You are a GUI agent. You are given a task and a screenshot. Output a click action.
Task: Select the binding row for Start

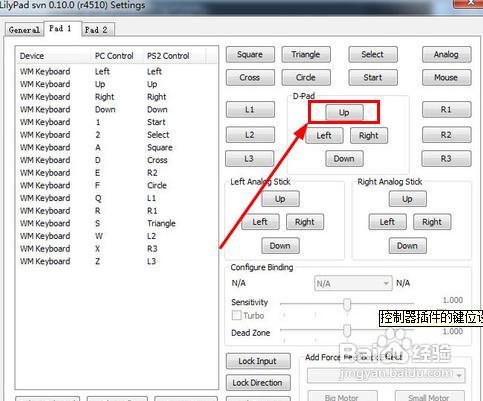[x=117, y=122]
